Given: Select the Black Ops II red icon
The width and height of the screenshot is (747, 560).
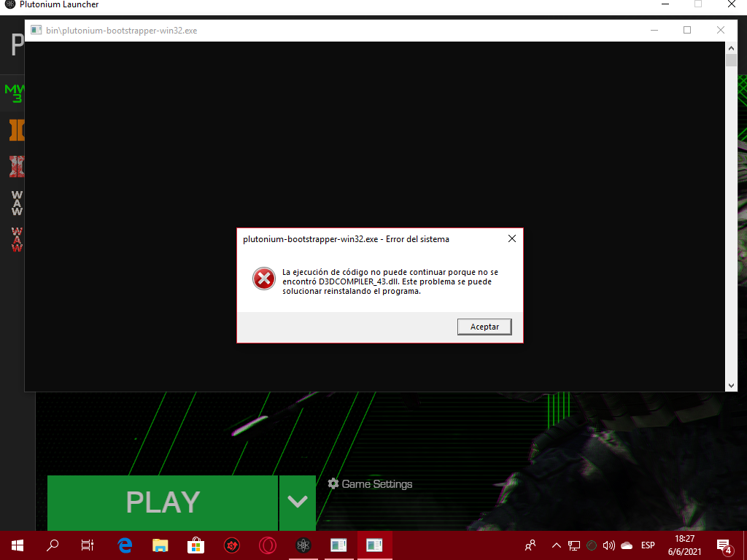Looking at the screenshot, I should pyautogui.click(x=17, y=166).
